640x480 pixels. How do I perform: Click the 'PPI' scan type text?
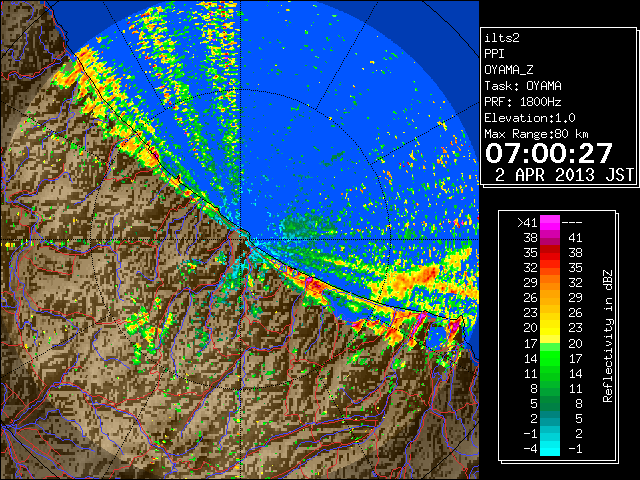(494, 54)
